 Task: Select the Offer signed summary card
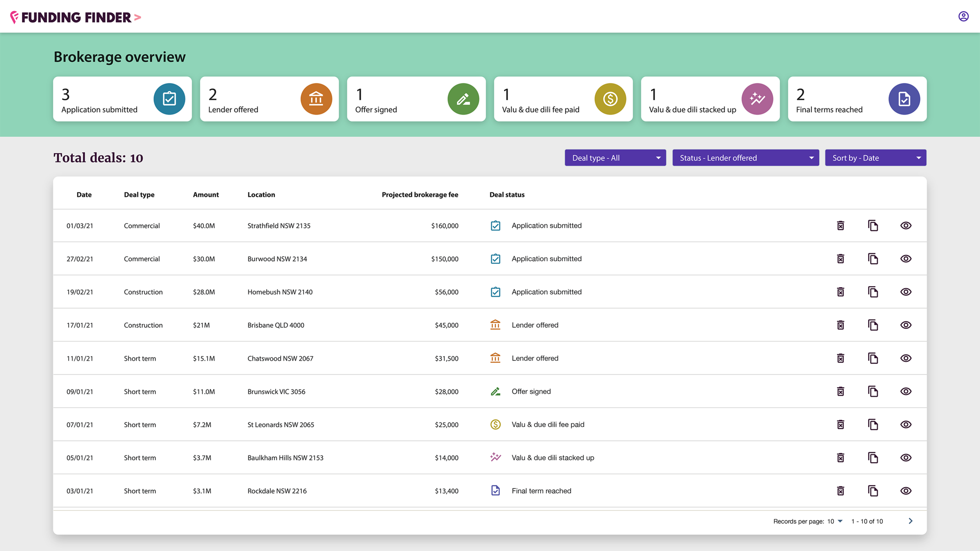pyautogui.click(x=416, y=99)
